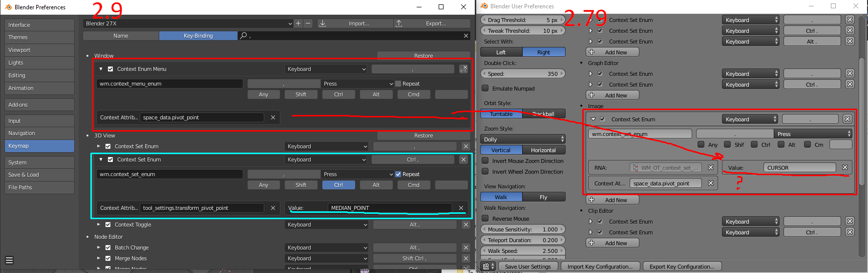Screen dimensions: 868x273
Task: Open the Keyboard dropdown for Context Enum Menu
Action: pyautogui.click(x=326, y=69)
